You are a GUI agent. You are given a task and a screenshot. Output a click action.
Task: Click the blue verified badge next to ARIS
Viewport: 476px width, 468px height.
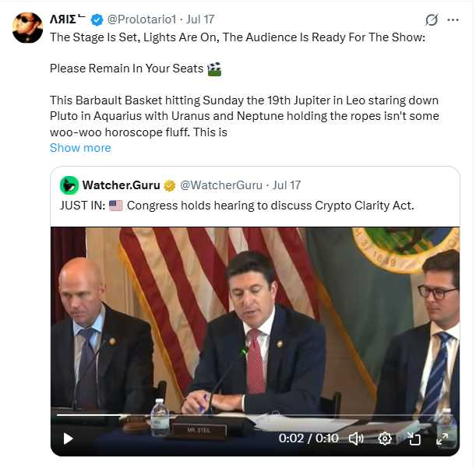(97, 19)
